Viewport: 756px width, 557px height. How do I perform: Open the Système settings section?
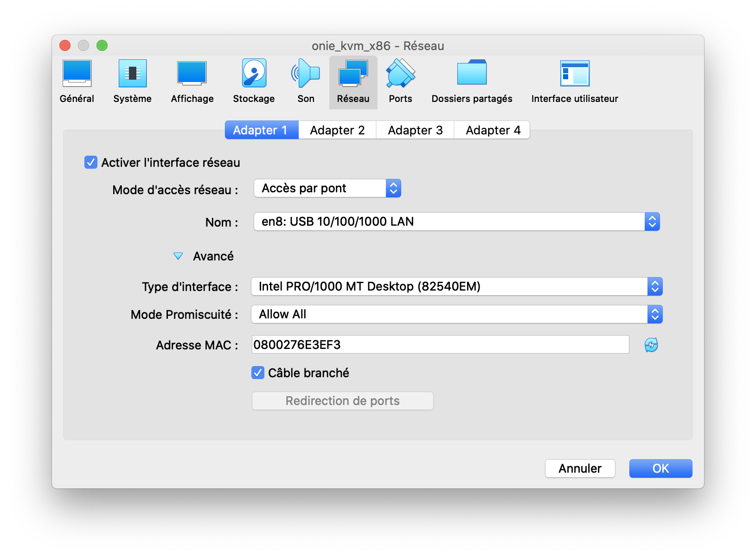point(132,82)
